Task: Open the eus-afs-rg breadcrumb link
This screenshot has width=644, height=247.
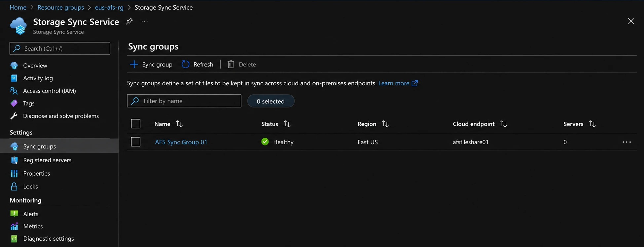Action: (109, 7)
